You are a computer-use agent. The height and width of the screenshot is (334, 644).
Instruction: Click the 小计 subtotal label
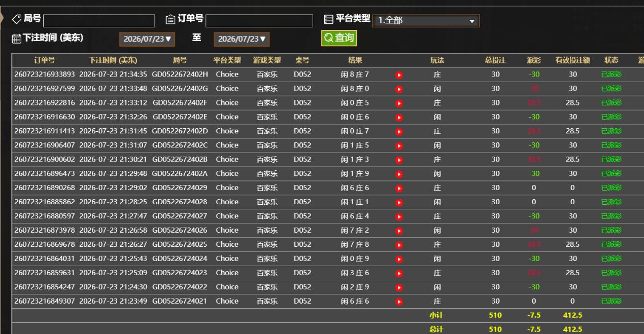[436, 315]
